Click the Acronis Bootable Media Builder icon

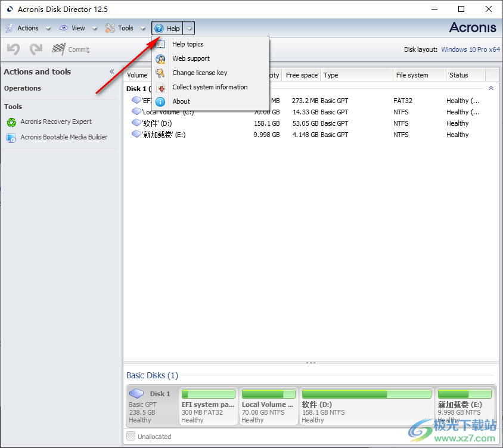(11, 138)
